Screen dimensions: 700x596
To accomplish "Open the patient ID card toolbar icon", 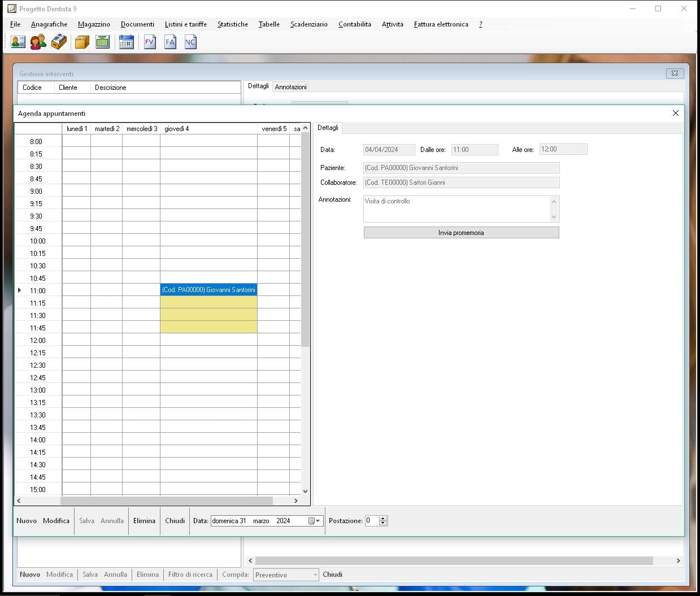I will coord(18,42).
